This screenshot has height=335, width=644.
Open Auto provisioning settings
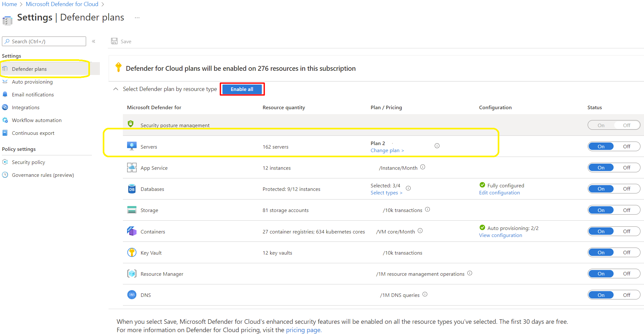[32, 82]
